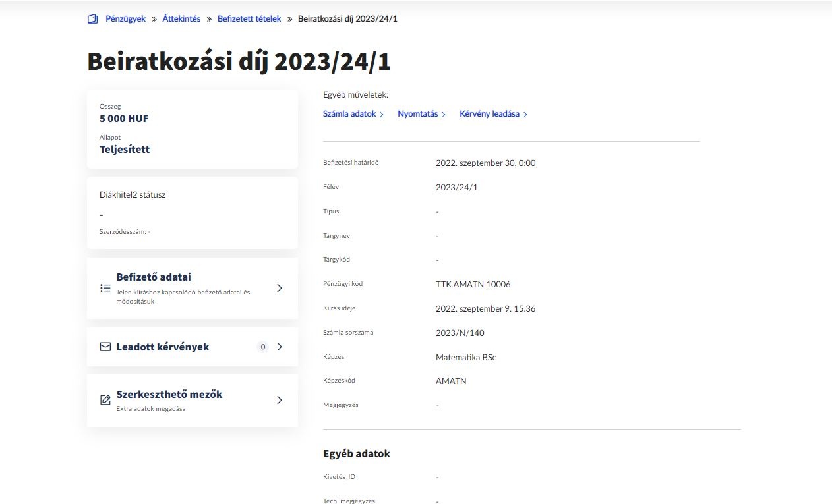Click the Egyéb adatok section heading
This screenshot has width=832, height=504.
click(x=357, y=454)
